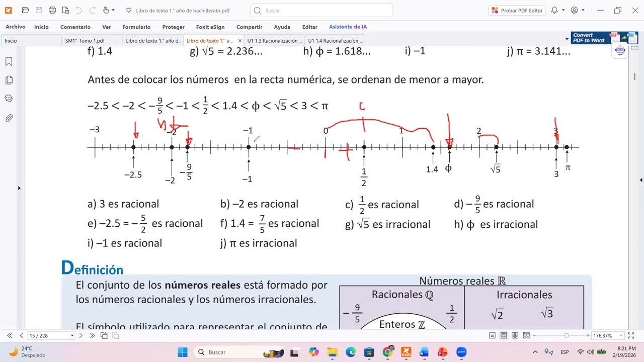Go to the next page
The image size is (644, 362).
(80, 335)
